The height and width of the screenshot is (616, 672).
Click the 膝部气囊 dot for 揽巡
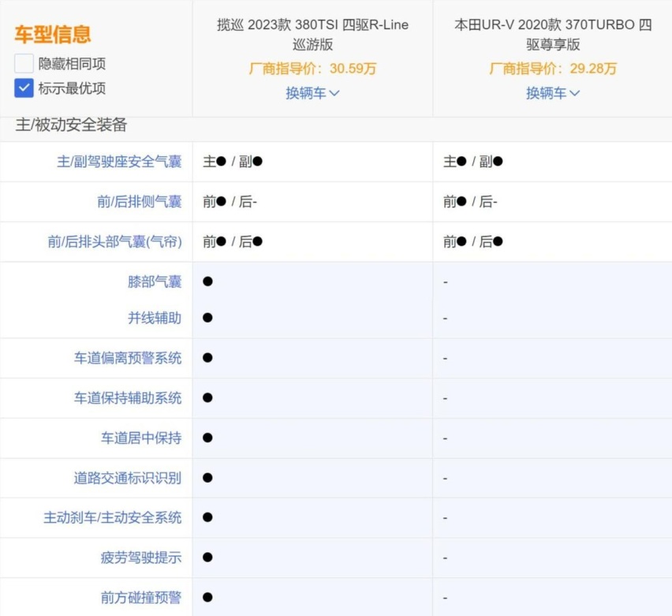pyautogui.click(x=208, y=282)
